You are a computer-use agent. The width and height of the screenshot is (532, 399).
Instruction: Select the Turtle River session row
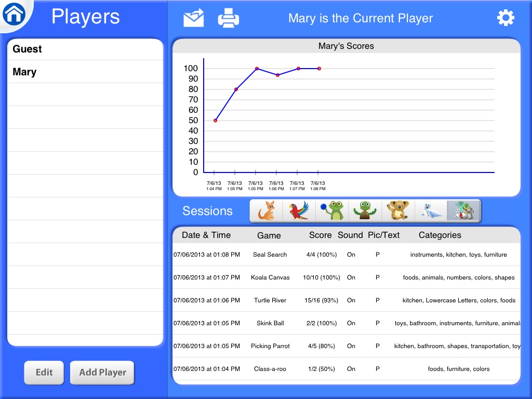point(346,300)
